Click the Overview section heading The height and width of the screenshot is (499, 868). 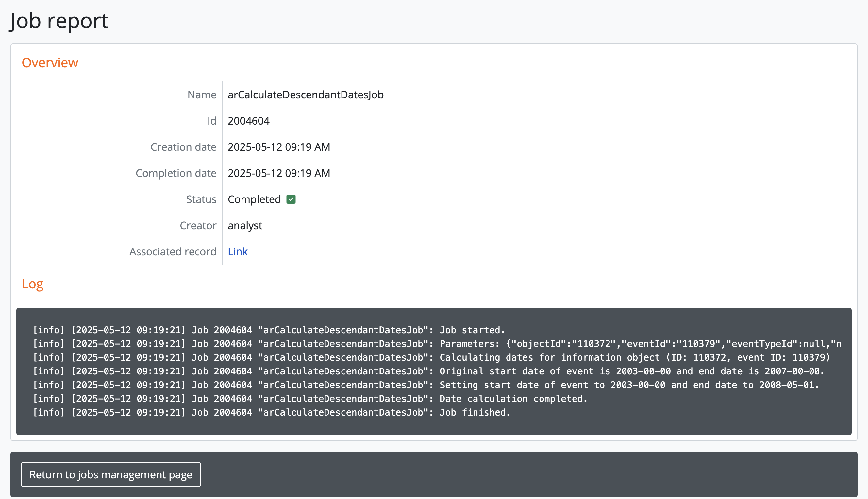[x=50, y=63]
